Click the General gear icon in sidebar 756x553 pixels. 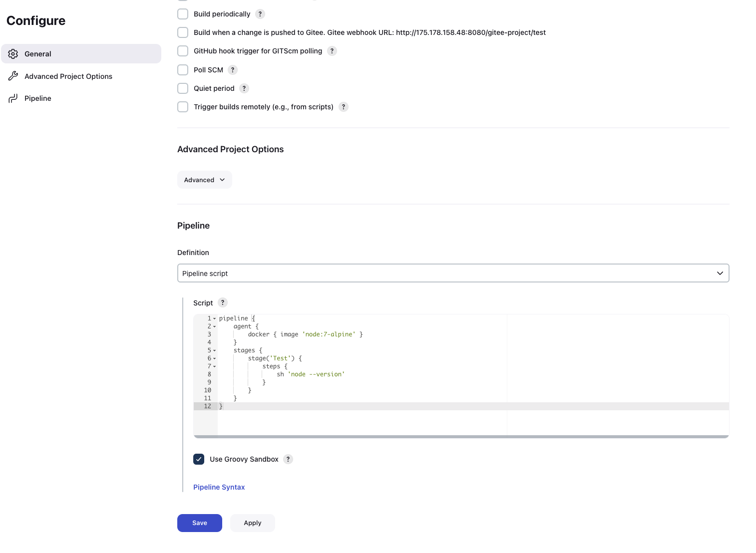[x=13, y=54]
